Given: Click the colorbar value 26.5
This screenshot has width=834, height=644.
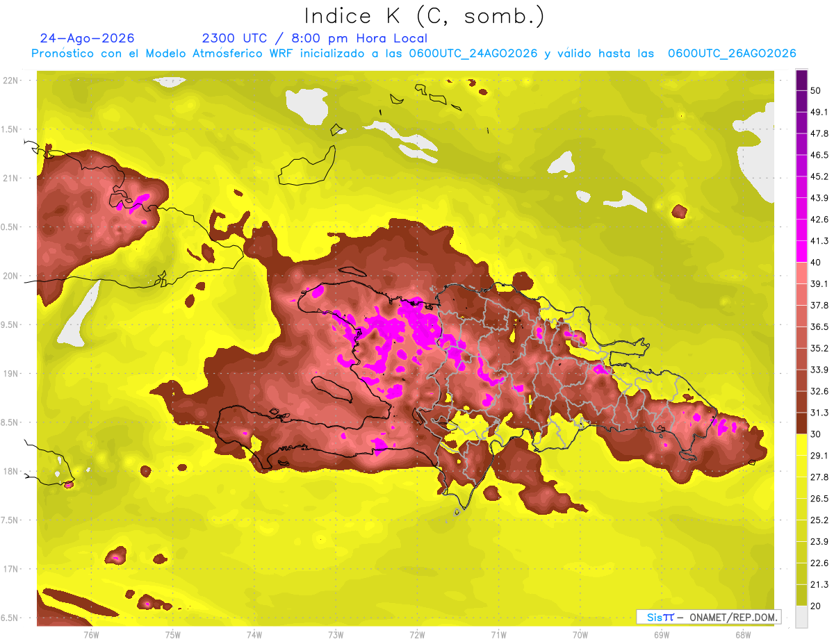Looking at the screenshot, I should pyautogui.click(x=819, y=499).
